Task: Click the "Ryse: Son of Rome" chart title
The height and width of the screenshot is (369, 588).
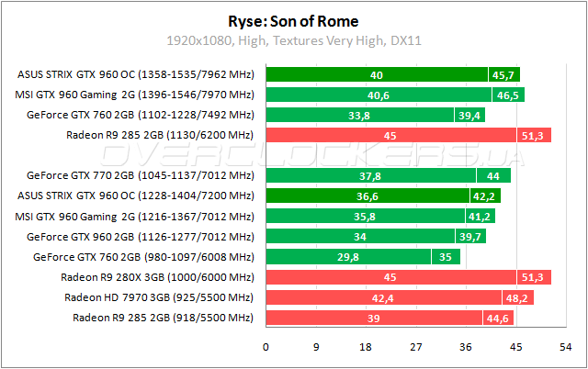Action: (x=294, y=19)
